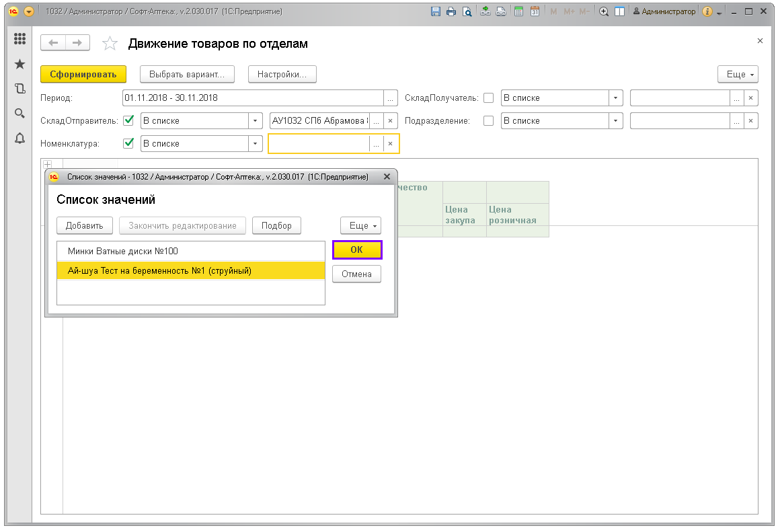This screenshot has height=532, width=778.
Task: Click Подбор button in the dialog
Action: tap(276, 225)
